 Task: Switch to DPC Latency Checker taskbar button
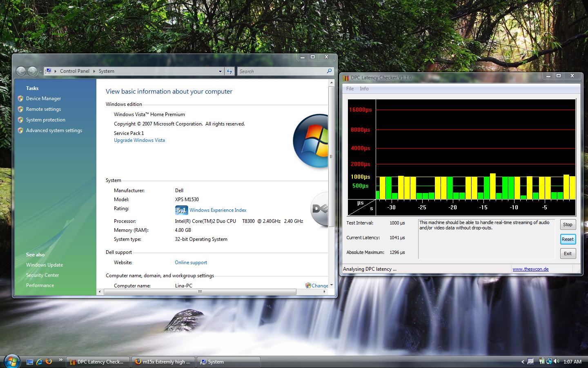pos(97,362)
